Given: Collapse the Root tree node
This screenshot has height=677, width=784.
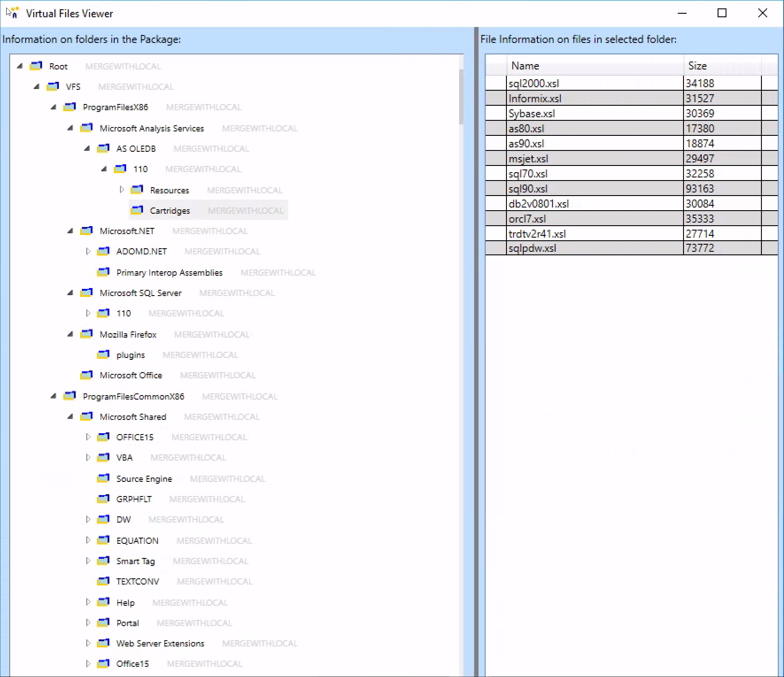Looking at the screenshot, I should coord(19,66).
